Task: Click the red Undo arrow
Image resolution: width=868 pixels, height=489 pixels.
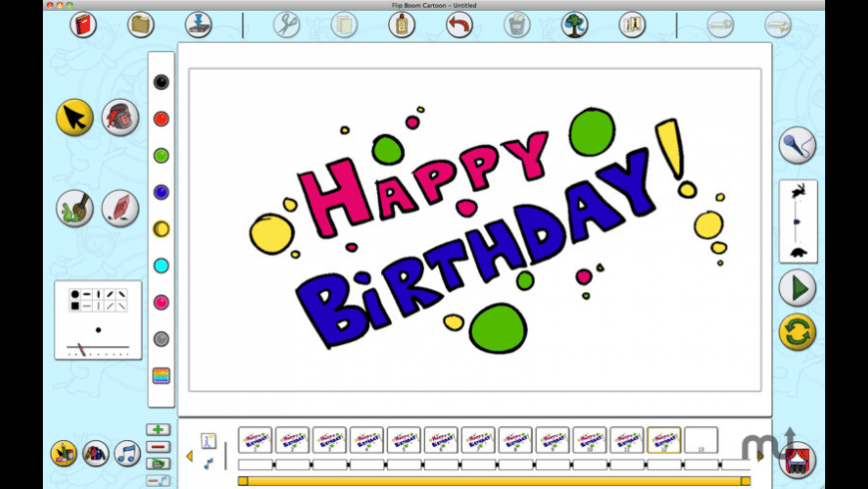Action: coord(460,25)
